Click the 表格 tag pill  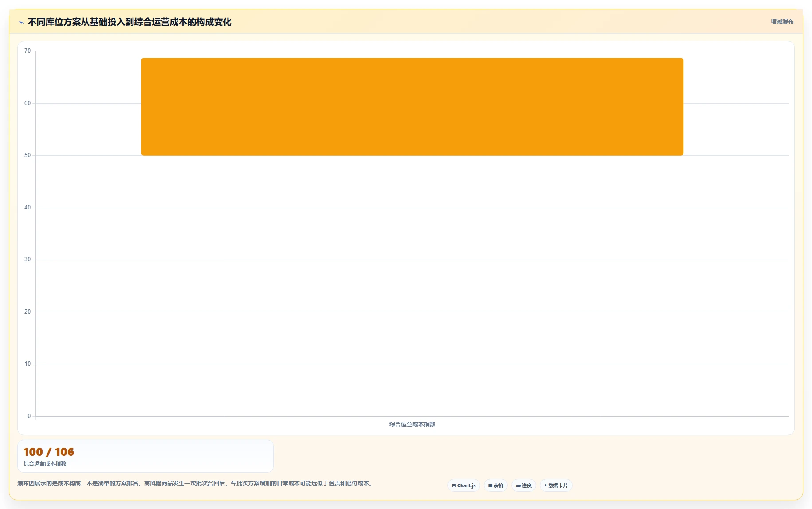point(495,485)
